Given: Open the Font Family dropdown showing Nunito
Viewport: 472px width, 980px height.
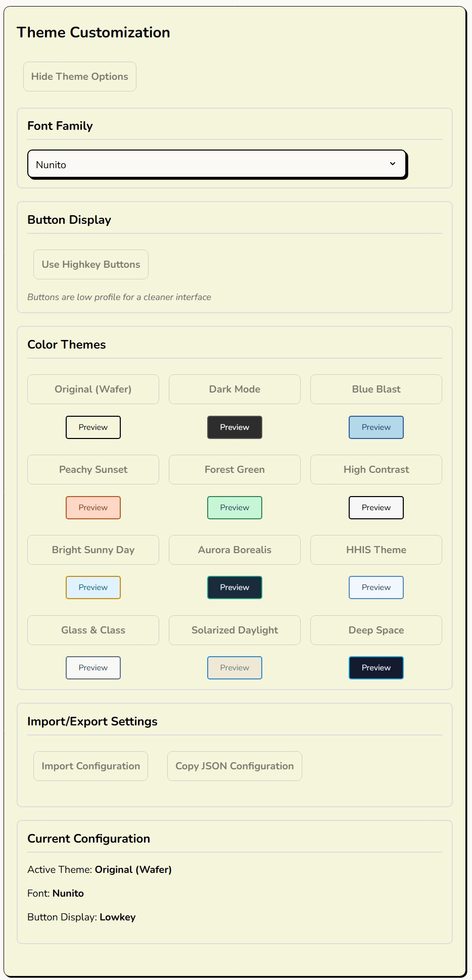Looking at the screenshot, I should tap(217, 164).
